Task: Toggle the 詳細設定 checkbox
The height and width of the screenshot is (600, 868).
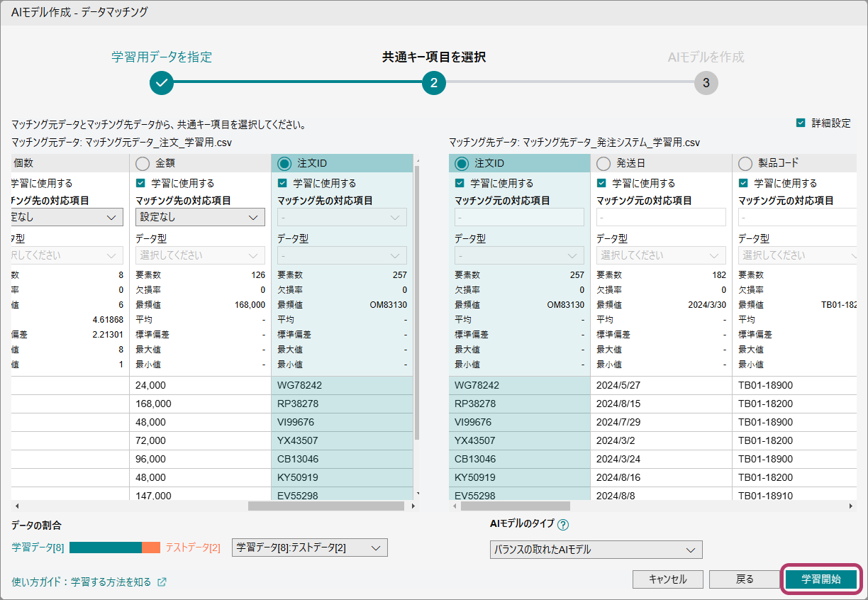Action: [x=801, y=123]
